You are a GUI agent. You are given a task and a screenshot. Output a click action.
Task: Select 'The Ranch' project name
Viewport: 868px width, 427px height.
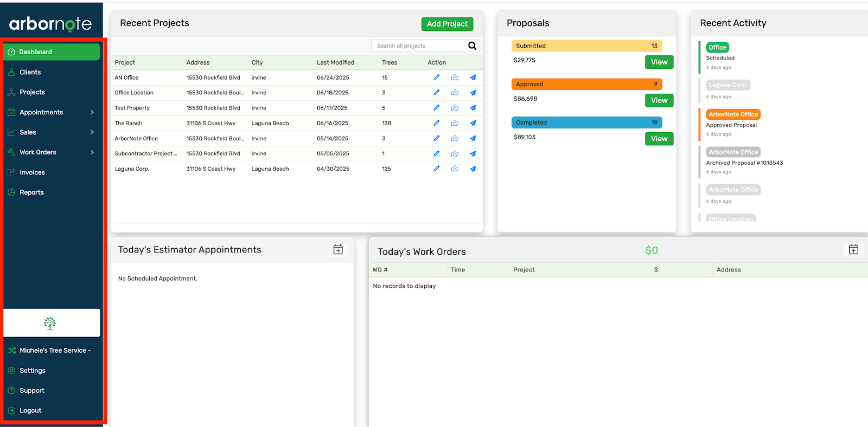(129, 123)
